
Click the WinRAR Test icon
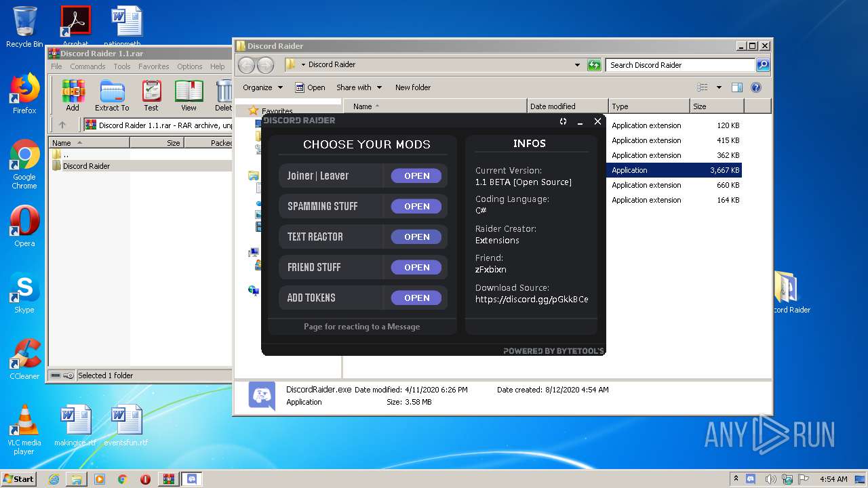151,96
